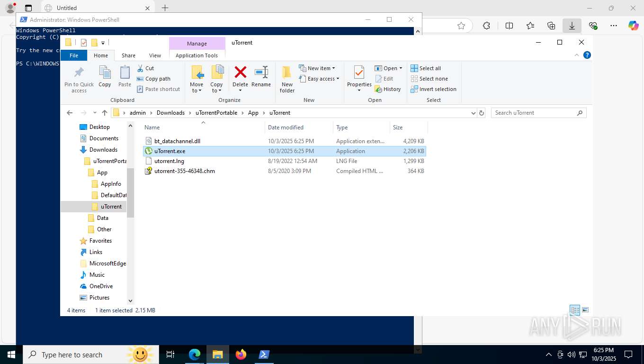
Task: Refresh the uTorrent folder view
Action: point(482,113)
